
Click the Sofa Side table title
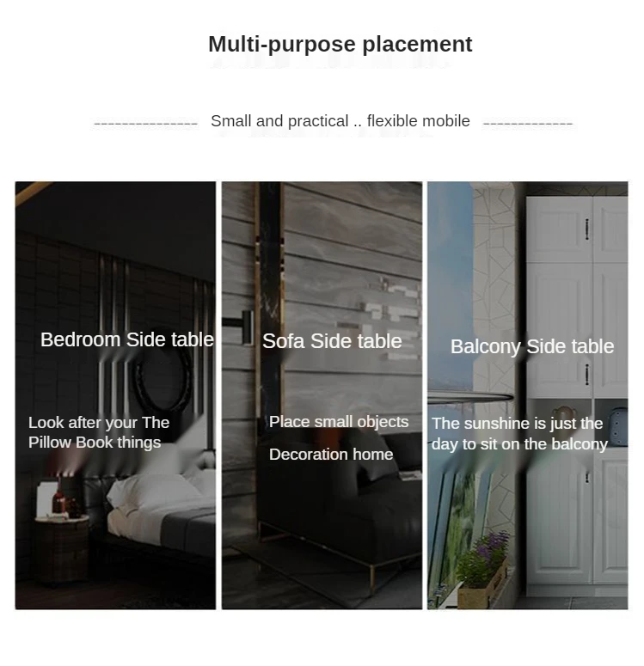pyautogui.click(x=332, y=341)
